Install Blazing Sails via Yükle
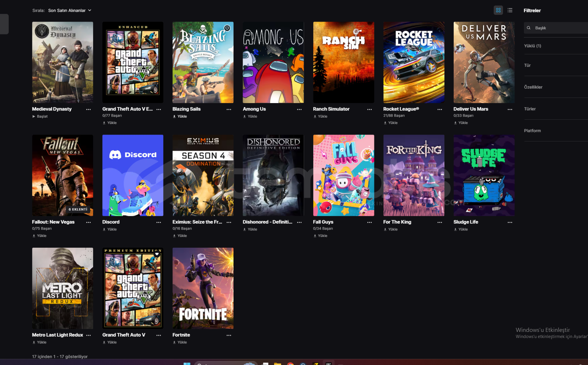 [180, 117]
